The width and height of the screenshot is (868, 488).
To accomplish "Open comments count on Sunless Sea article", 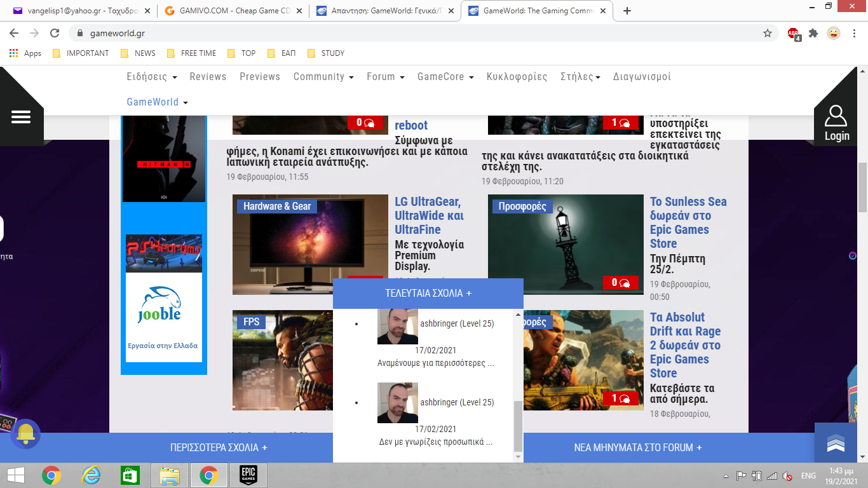I will pos(620,283).
